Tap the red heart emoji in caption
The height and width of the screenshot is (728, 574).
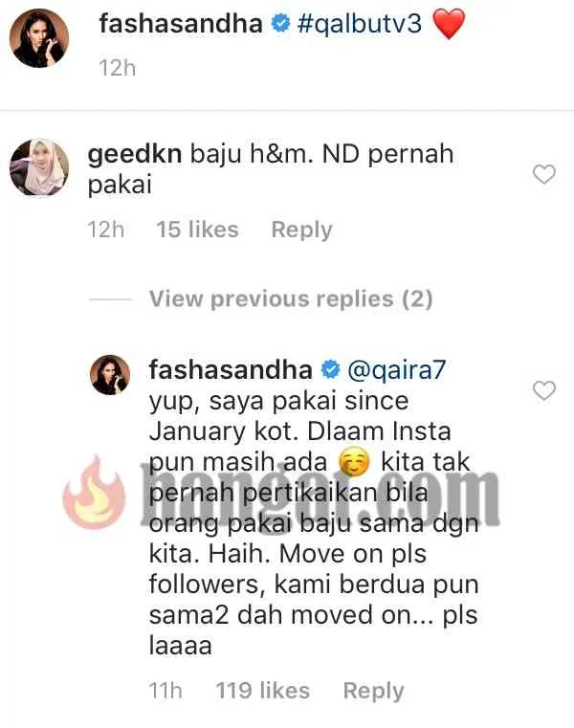click(448, 24)
